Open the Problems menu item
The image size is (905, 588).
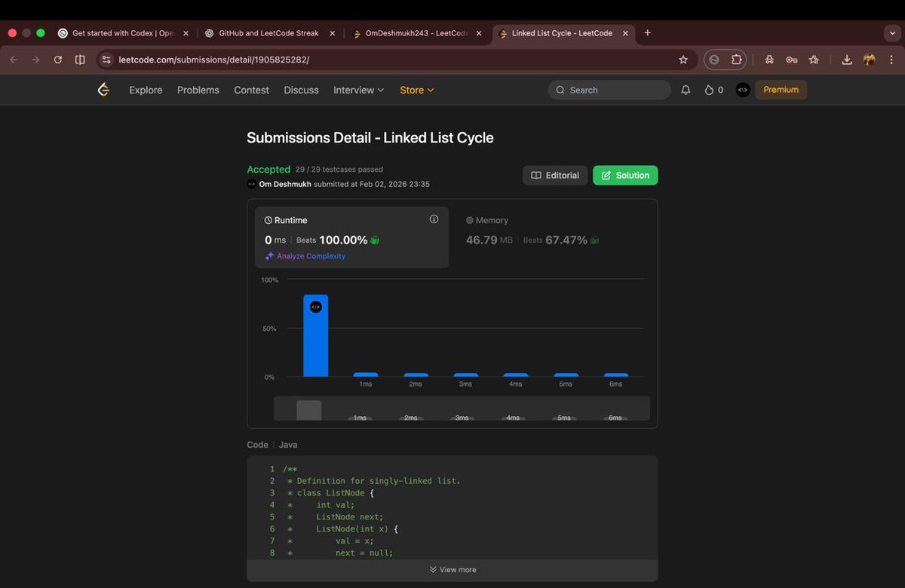[198, 90]
